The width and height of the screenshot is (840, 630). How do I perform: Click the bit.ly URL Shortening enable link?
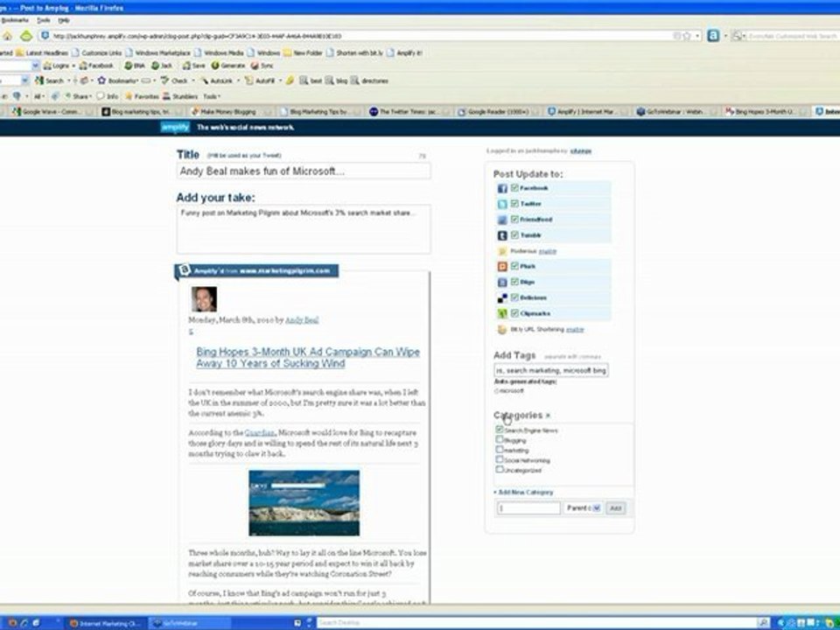575,329
